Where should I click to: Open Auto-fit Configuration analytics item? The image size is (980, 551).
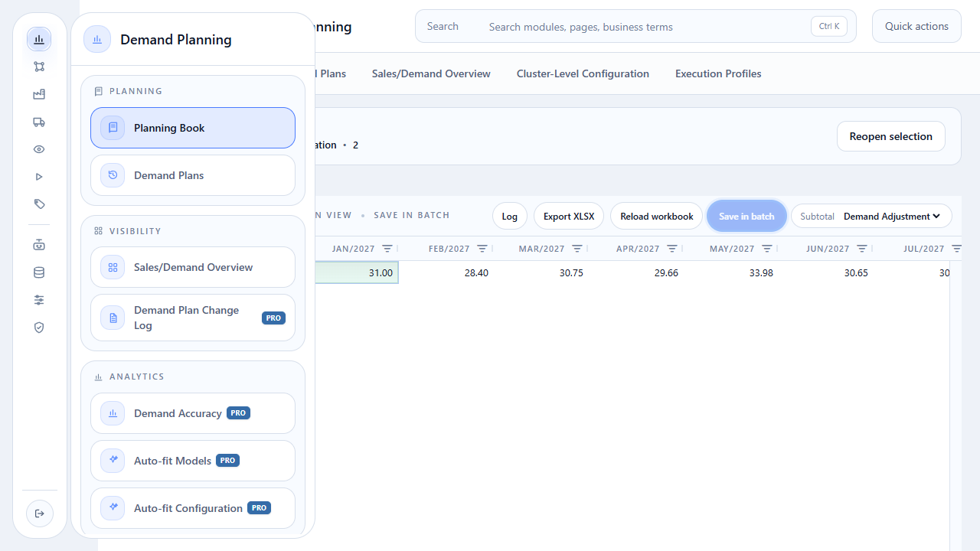[x=193, y=508]
